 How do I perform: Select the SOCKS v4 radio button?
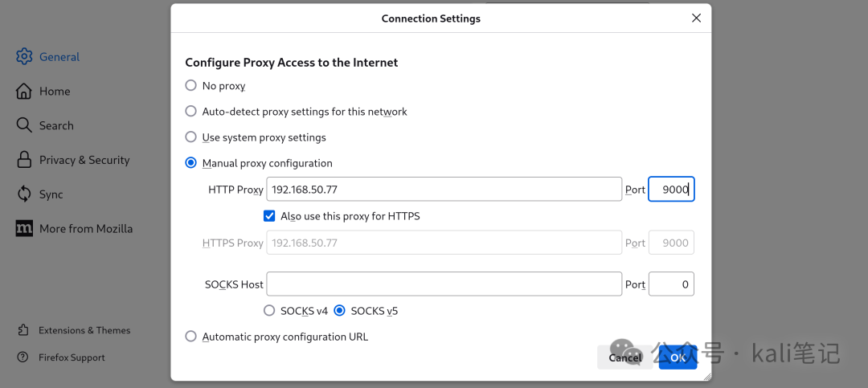(x=270, y=311)
